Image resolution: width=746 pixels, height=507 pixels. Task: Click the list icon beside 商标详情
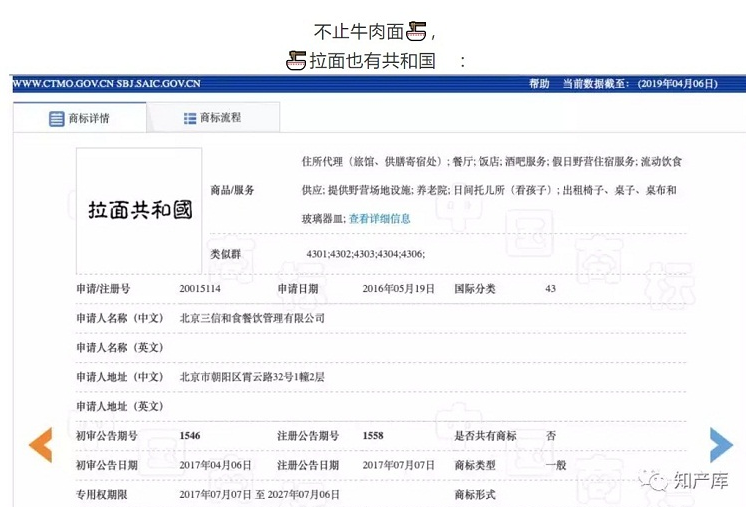point(57,119)
